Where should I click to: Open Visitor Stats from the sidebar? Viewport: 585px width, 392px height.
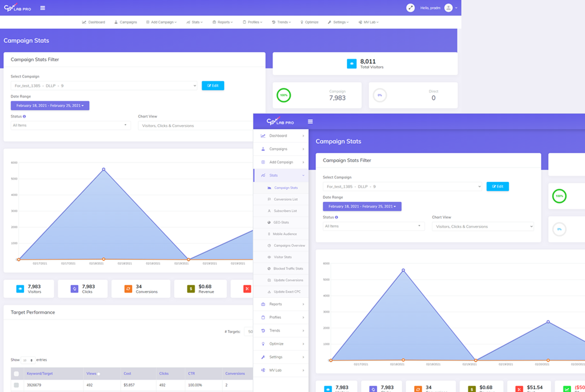tap(283, 257)
